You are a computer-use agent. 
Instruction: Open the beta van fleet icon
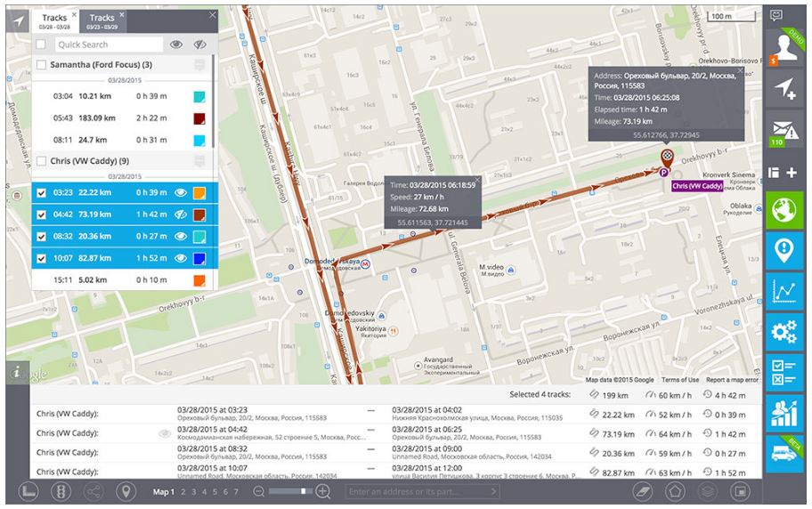pyautogui.click(x=784, y=453)
